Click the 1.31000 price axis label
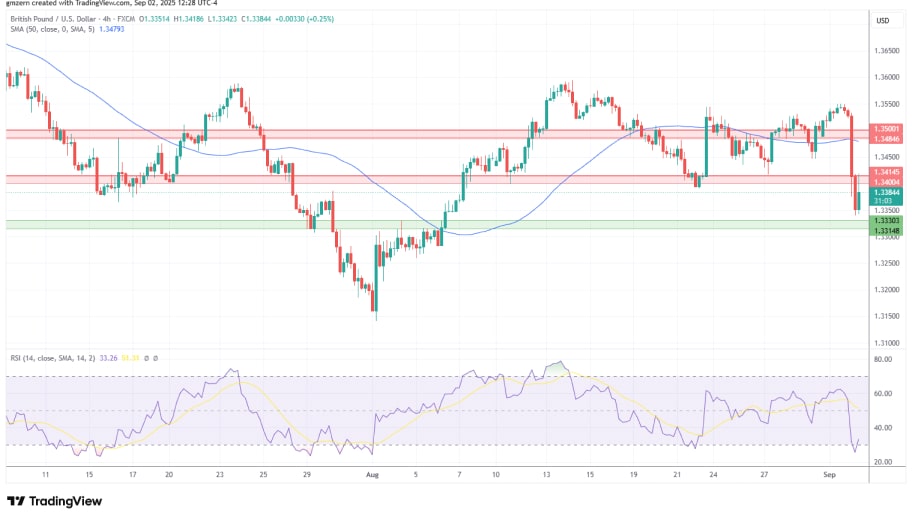This screenshot has width=912, height=513. [886, 343]
